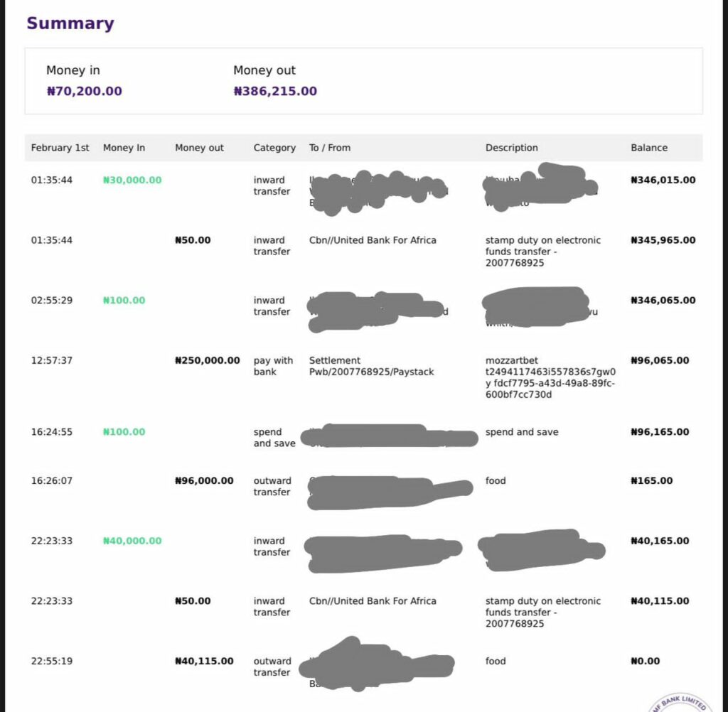Image resolution: width=728 pixels, height=712 pixels.
Task: Select the ₦40,000.00 inward transfer amount
Action: click(132, 541)
